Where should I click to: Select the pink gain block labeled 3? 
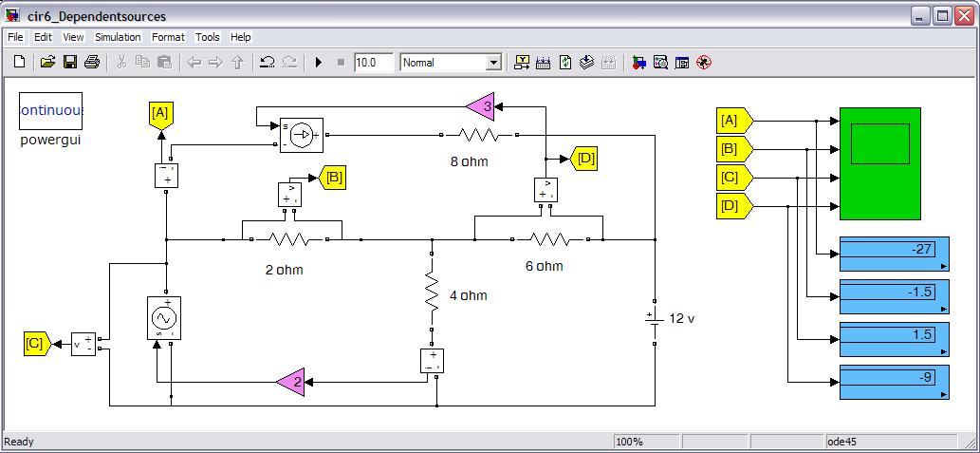click(x=481, y=106)
